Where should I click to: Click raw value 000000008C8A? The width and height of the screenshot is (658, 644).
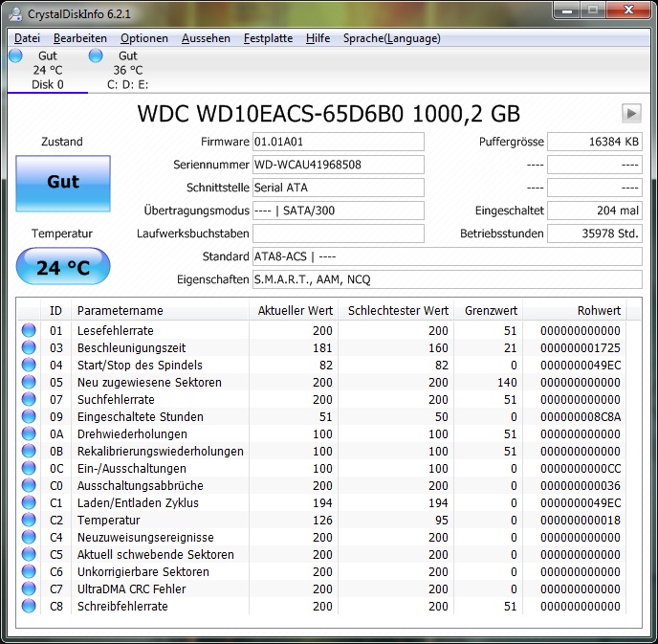[x=581, y=417]
